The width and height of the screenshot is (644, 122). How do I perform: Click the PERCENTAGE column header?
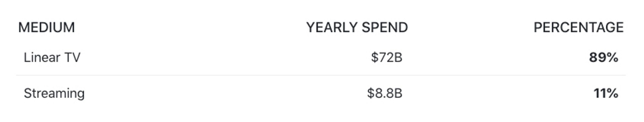(x=578, y=27)
